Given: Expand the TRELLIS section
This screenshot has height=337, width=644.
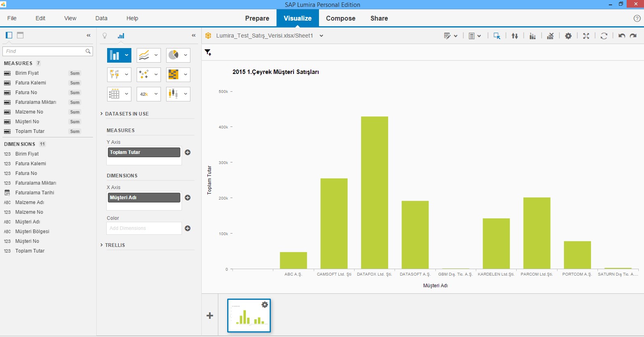Looking at the screenshot, I should tap(115, 245).
